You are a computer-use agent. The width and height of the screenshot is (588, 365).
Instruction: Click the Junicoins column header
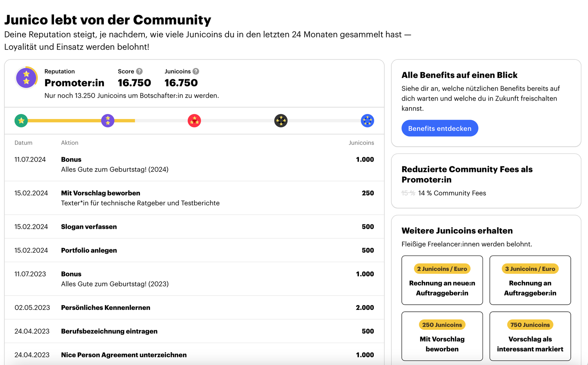361,143
